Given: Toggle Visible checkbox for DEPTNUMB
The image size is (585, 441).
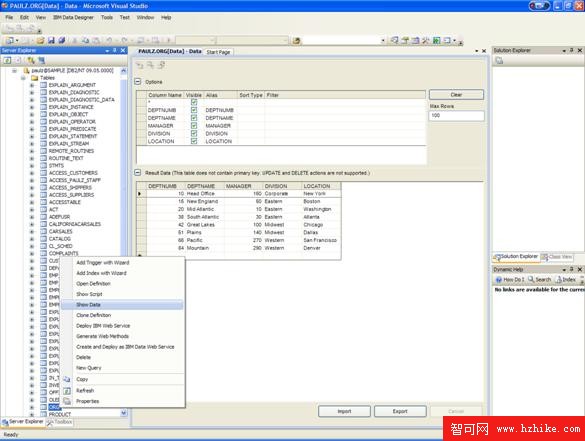Looking at the screenshot, I should tap(194, 110).
